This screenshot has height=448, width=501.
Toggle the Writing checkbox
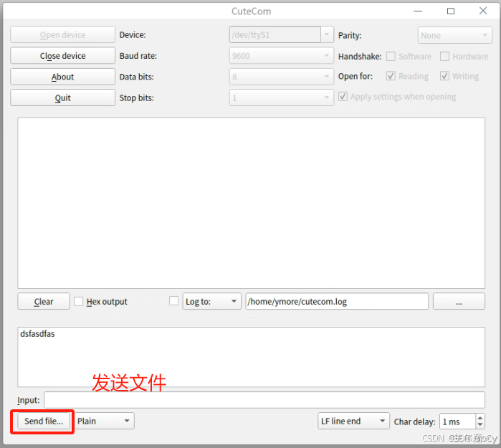(444, 76)
